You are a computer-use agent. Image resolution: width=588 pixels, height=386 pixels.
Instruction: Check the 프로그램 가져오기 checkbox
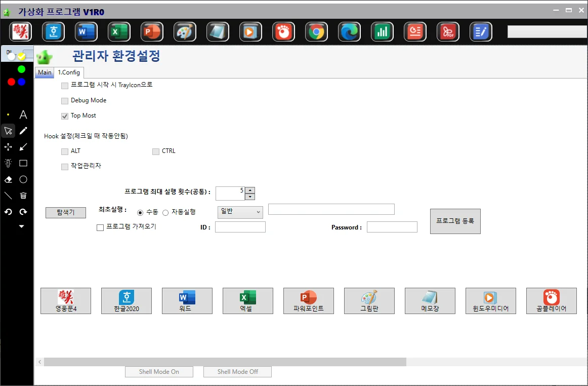click(x=100, y=227)
